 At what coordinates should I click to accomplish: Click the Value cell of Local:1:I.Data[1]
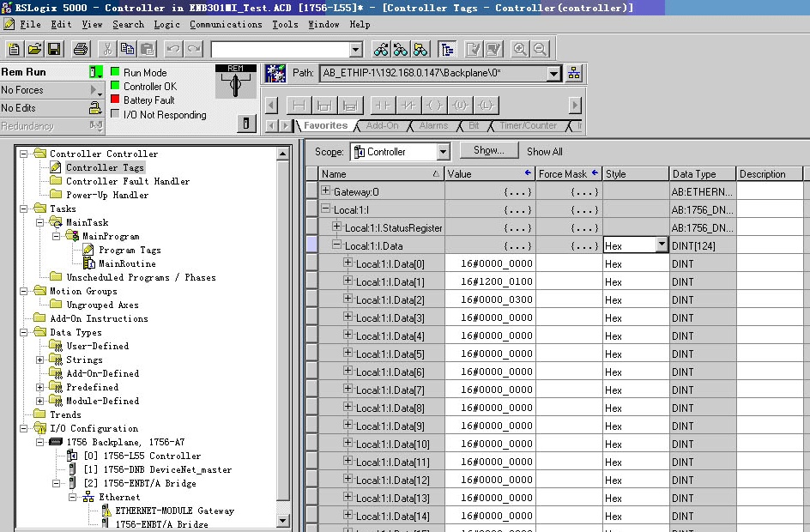pos(490,281)
